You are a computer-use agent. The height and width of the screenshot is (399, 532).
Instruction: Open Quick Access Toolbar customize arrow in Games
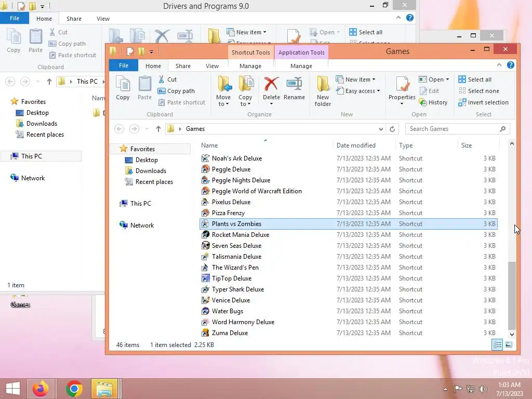click(x=151, y=51)
